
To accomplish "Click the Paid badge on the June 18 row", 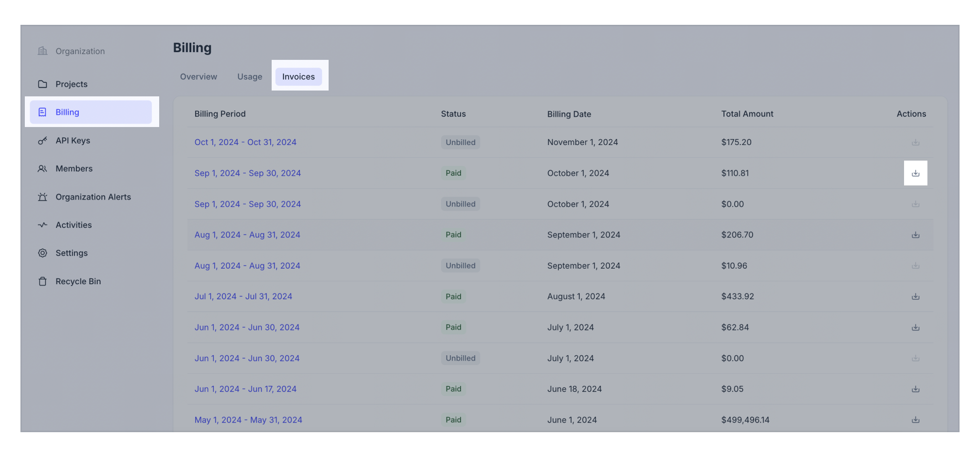I will 453,389.
